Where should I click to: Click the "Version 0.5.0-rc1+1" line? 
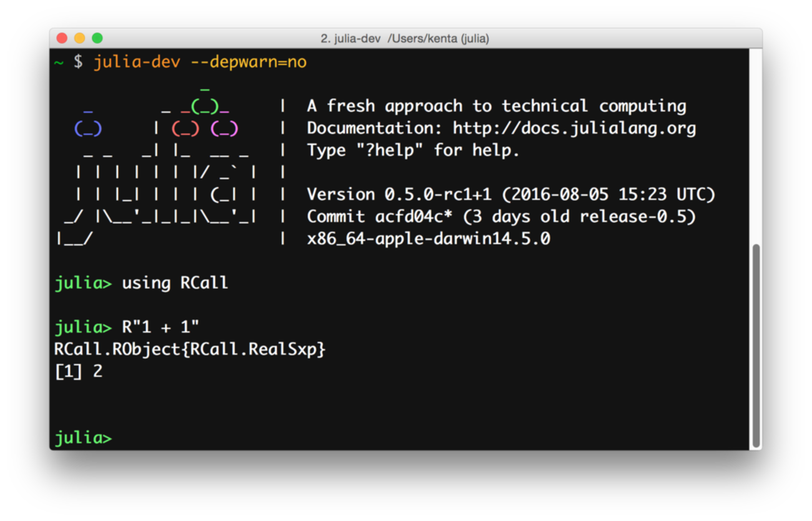[511, 194]
